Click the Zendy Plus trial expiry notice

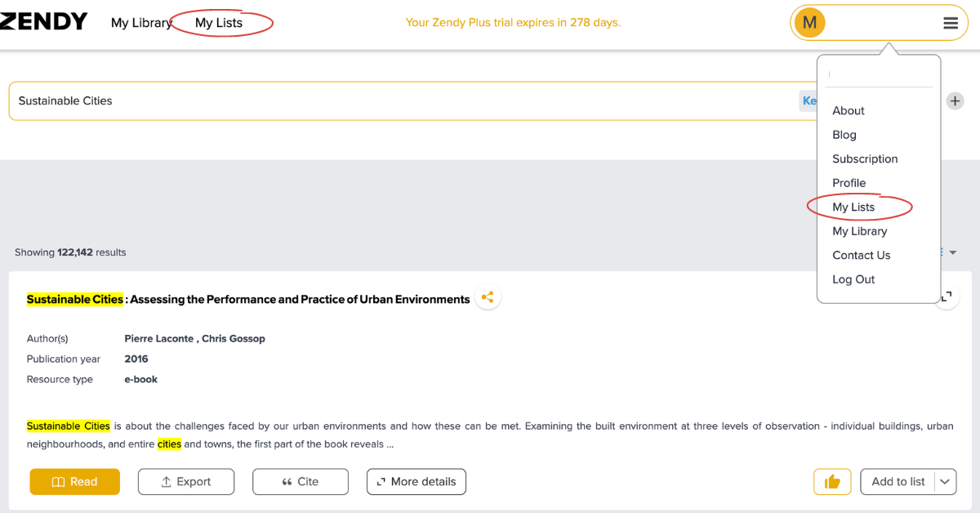513,22
